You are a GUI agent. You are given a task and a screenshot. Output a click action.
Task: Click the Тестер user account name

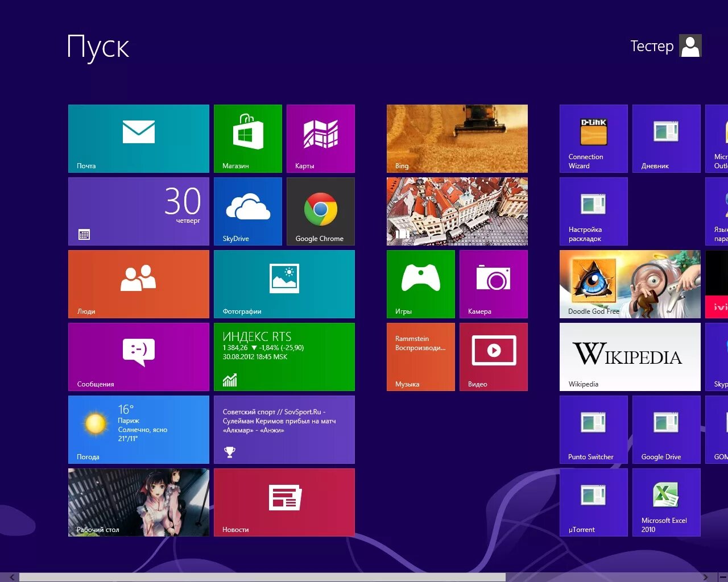[x=652, y=46]
